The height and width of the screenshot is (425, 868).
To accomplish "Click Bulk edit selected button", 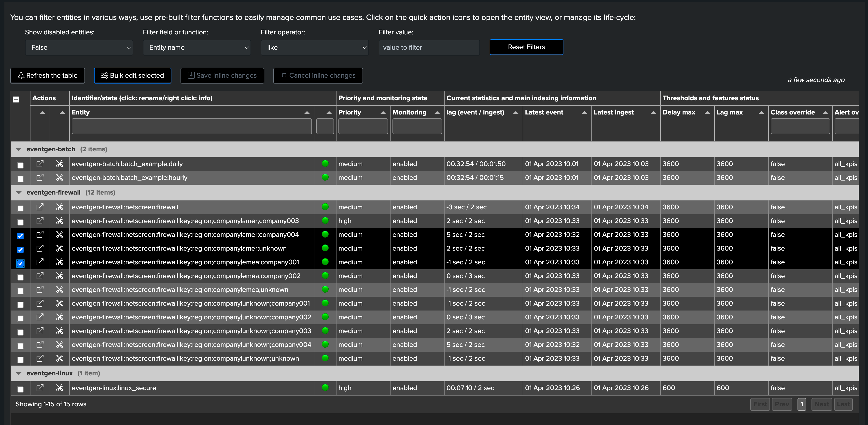I will (x=132, y=75).
